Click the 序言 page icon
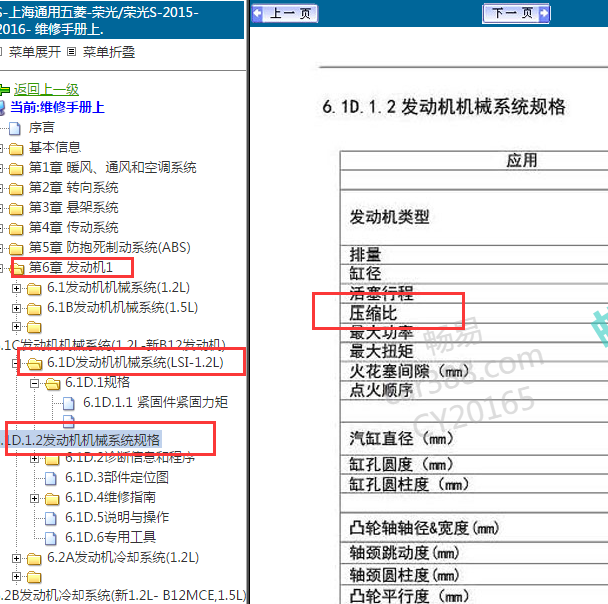 pyautogui.click(x=15, y=128)
